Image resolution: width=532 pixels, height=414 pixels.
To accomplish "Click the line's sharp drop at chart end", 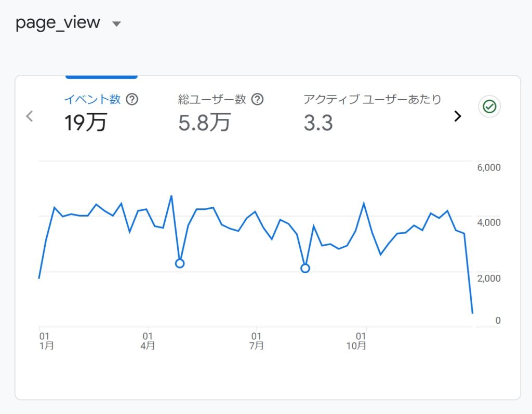I will [x=470, y=291].
